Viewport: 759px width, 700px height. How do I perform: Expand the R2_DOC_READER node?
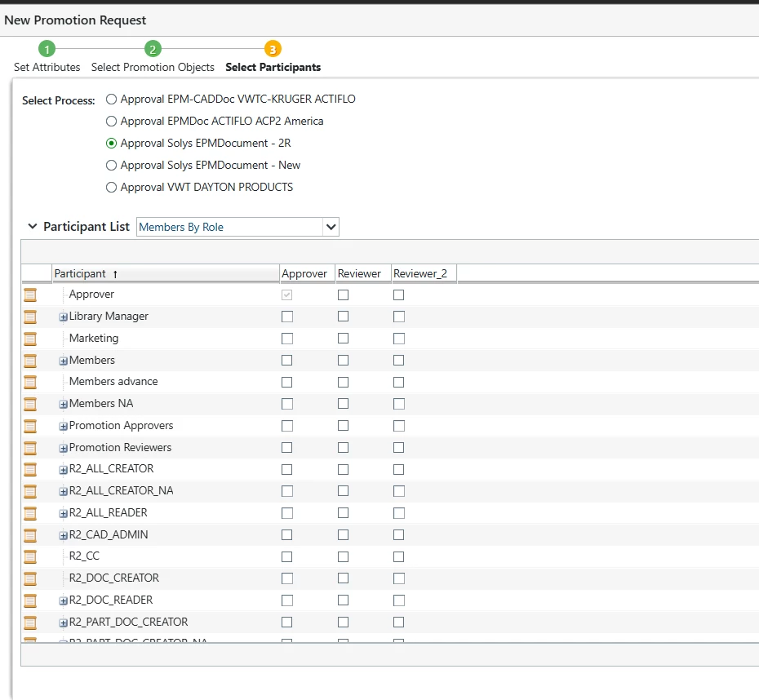[64, 601]
